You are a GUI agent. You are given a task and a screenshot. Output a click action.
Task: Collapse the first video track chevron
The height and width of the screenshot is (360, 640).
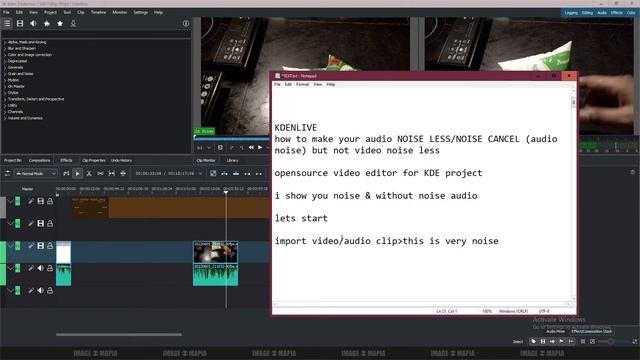(10, 201)
